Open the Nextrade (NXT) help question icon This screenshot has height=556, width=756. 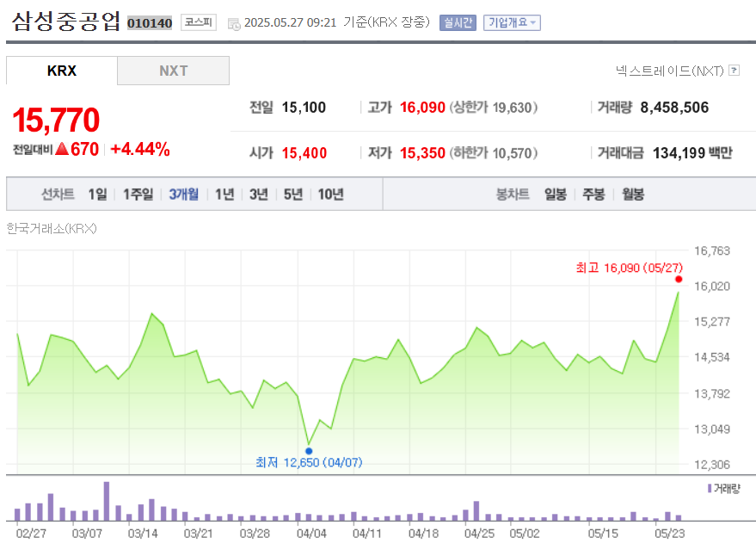(x=734, y=71)
